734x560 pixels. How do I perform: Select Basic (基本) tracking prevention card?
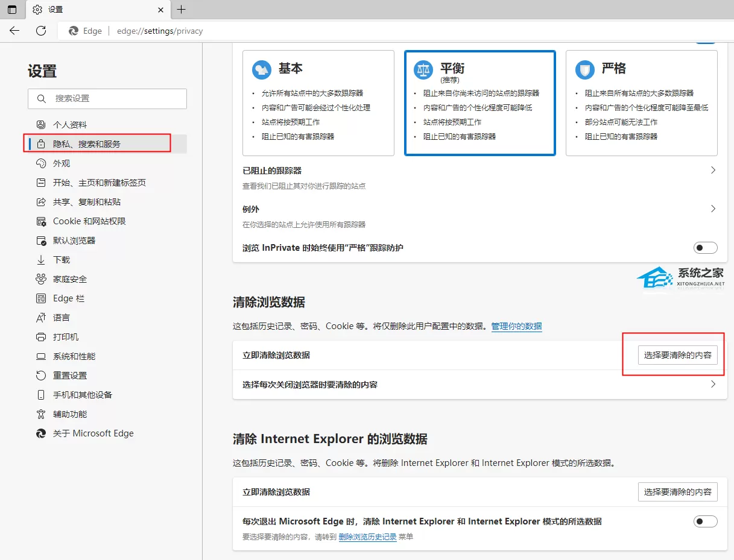[318, 103]
